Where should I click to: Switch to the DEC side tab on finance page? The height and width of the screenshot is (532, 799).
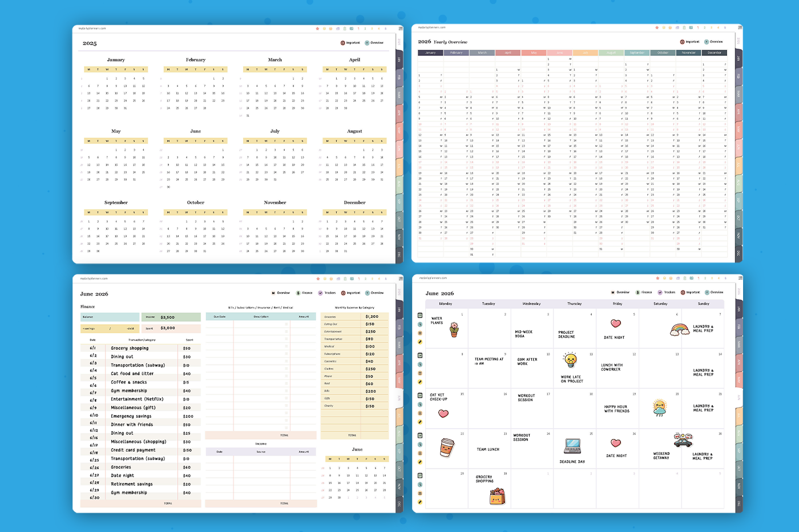tap(399, 504)
